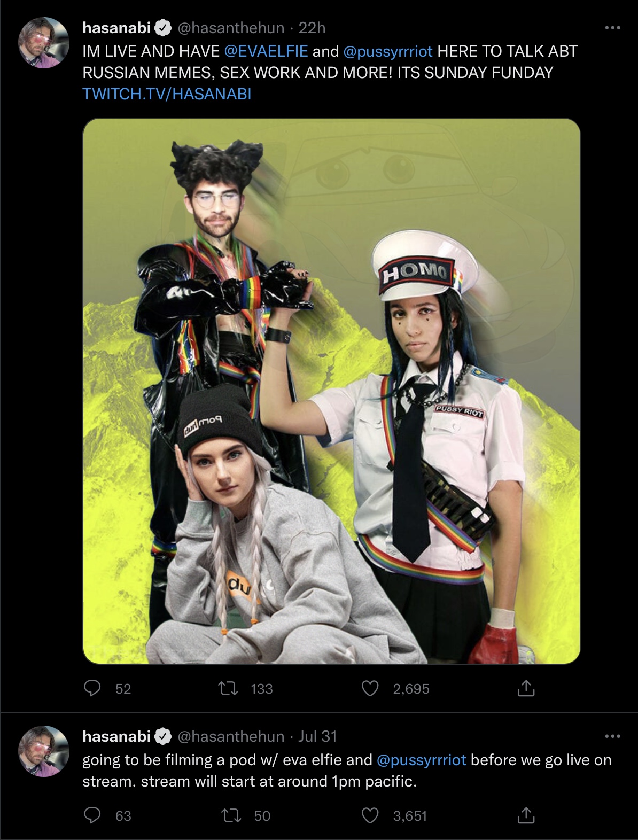The height and width of the screenshot is (840, 638).
Task: Like the tweet with 2,695 likes
Action: tap(370, 688)
